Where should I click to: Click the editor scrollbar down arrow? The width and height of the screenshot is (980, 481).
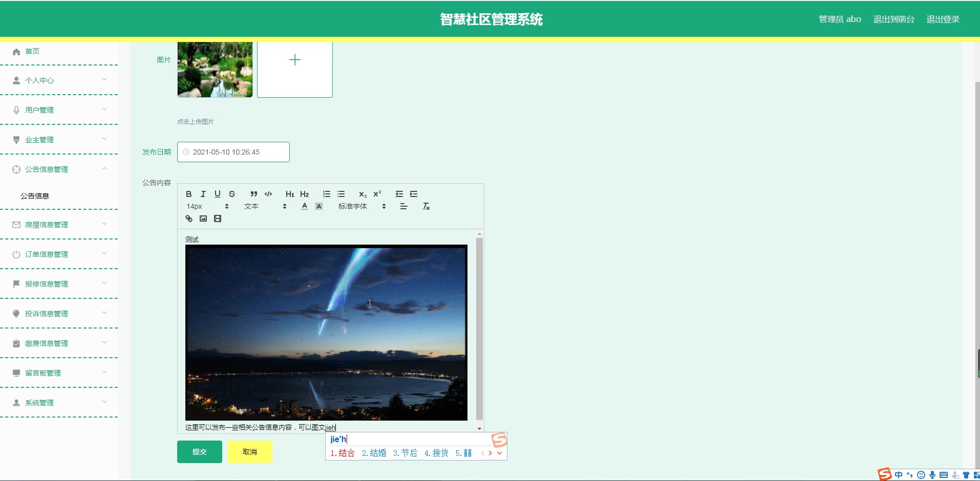479,428
